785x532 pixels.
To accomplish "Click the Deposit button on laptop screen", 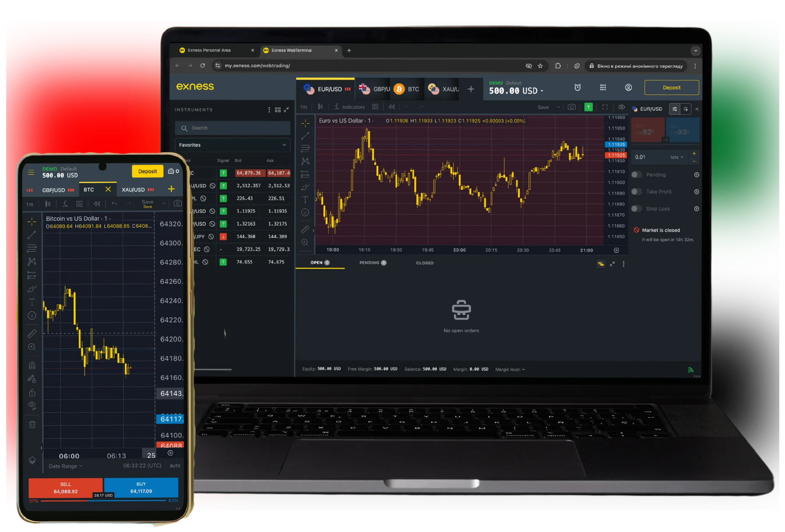I will point(671,88).
